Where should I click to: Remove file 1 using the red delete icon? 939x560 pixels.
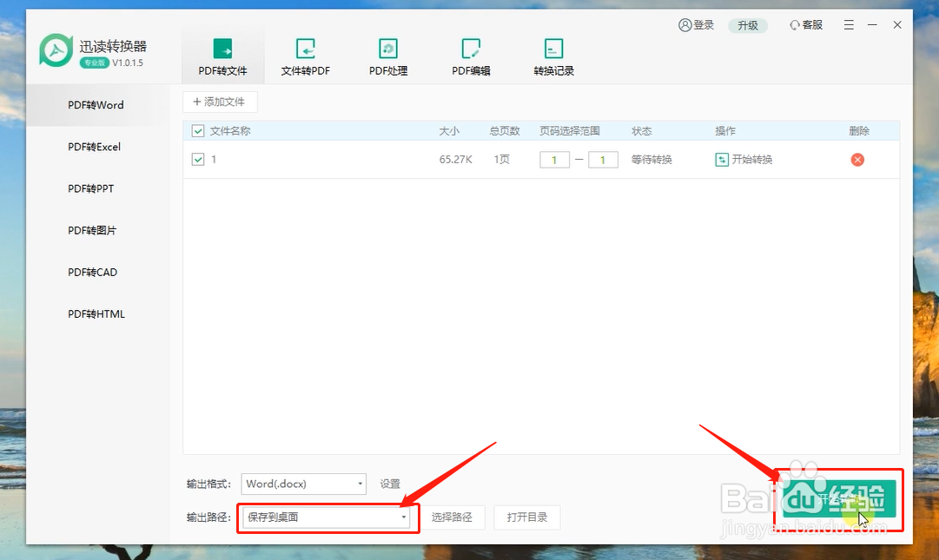[x=856, y=160]
